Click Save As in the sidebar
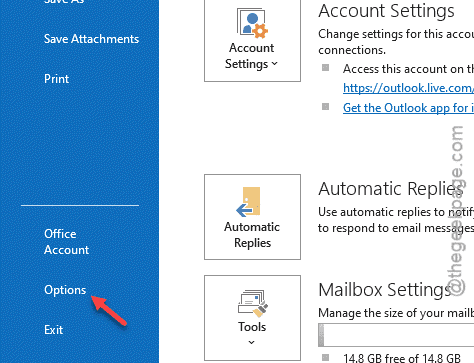This screenshot has height=363, width=474. tap(64, 2)
